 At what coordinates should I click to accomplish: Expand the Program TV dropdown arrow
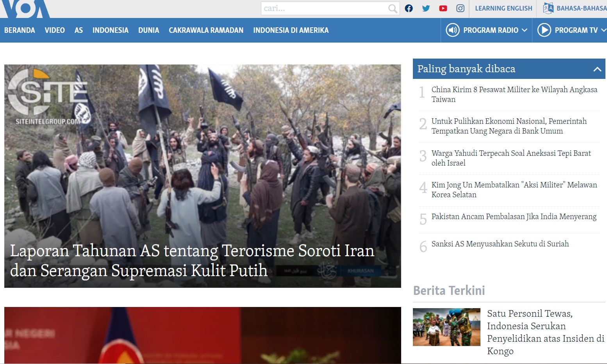pyautogui.click(x=603, y=30)
